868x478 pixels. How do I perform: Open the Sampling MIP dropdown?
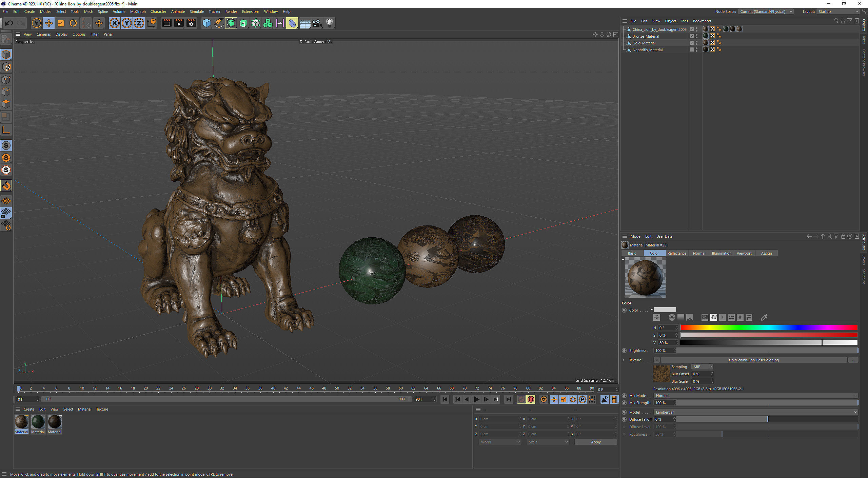702,367
